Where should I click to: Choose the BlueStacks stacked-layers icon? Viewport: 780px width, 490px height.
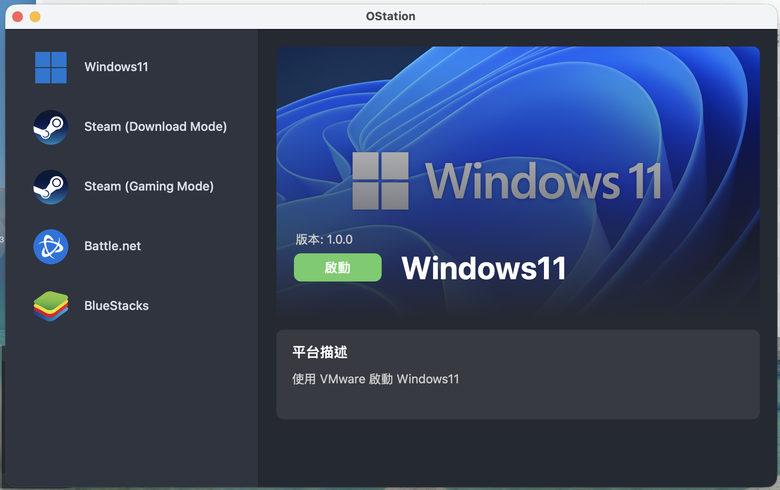[51, 306]
